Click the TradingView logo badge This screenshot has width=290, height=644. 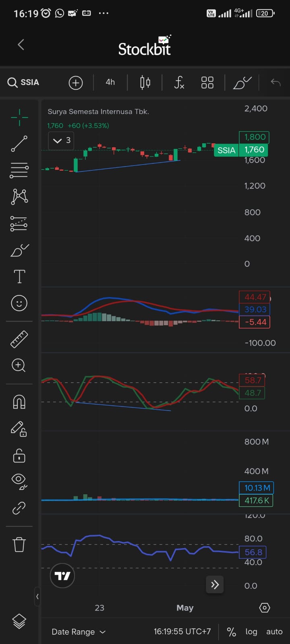tap(62, 576)
